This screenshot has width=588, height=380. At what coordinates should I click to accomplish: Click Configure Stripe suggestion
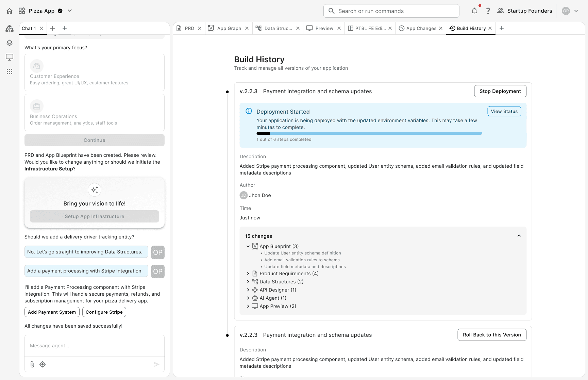104,312
